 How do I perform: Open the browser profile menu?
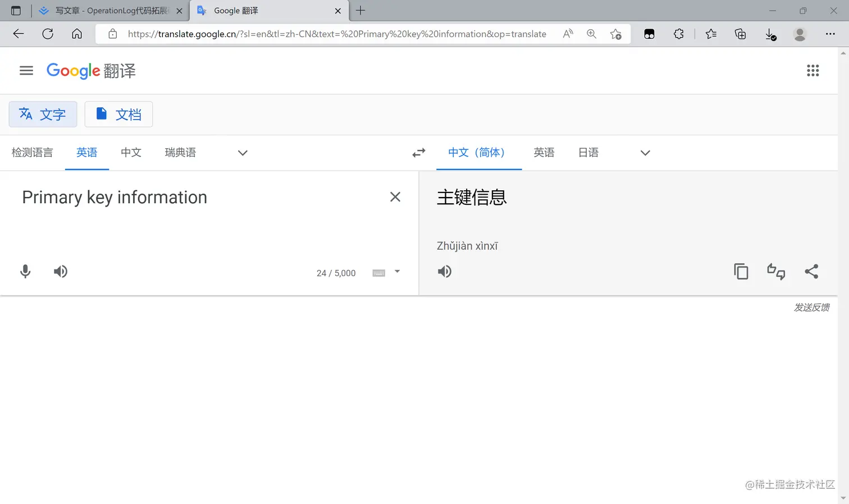[800, 34]
